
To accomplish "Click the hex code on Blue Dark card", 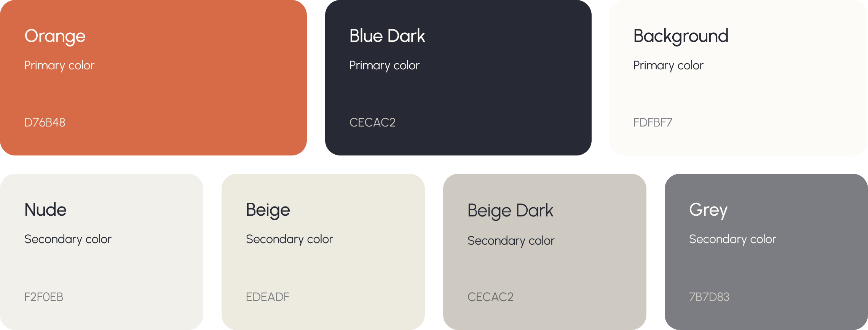I will (373, 122).
